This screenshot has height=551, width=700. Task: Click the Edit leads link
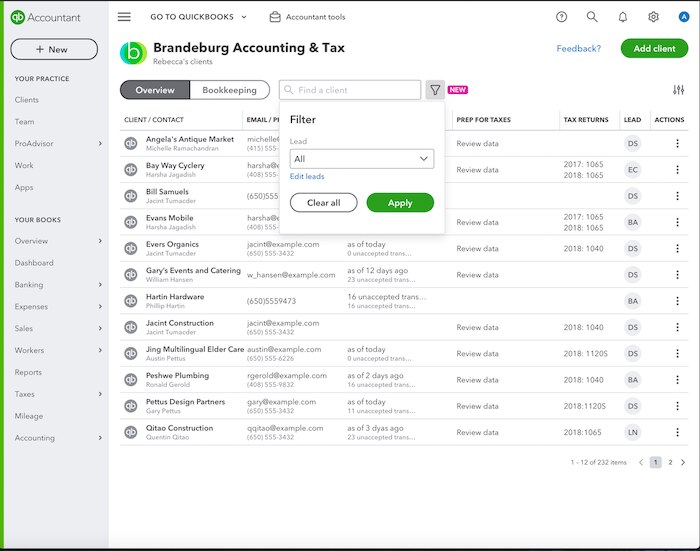[x=307, y=176]
